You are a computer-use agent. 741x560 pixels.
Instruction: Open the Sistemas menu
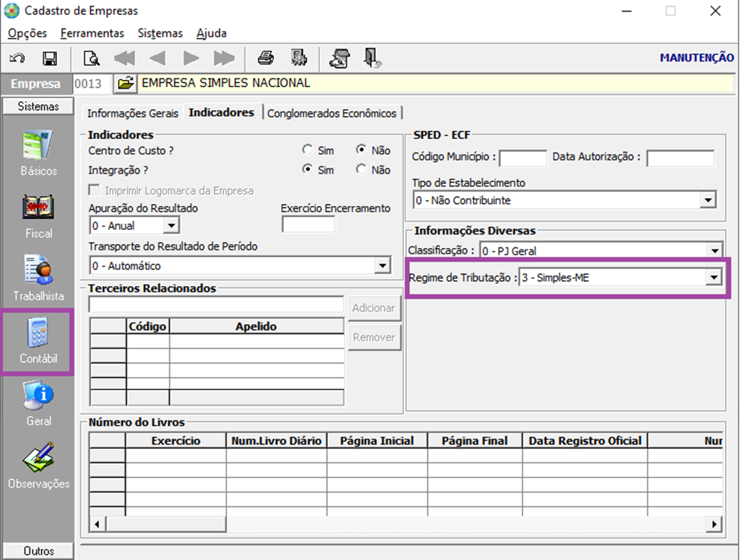(160, 33)
